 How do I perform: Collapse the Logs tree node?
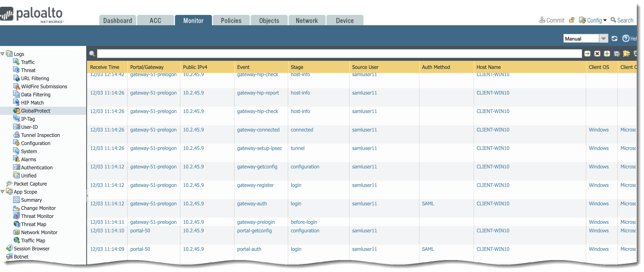tap(3, 54)
